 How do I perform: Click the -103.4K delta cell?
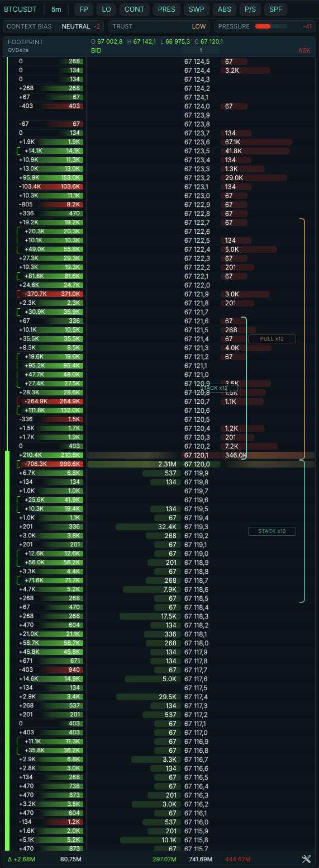click(x=30, y=187)
